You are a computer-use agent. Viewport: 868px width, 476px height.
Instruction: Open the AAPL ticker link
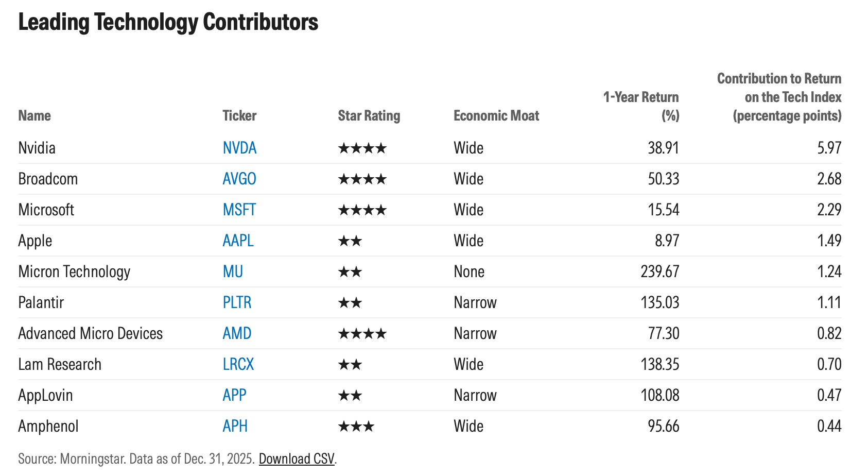click(238, 241)
